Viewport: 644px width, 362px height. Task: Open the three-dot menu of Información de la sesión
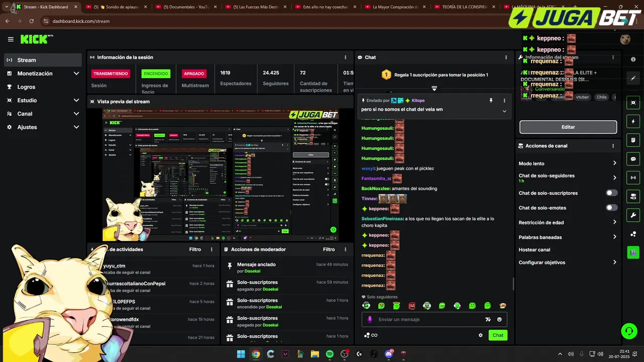click(345, 57)
